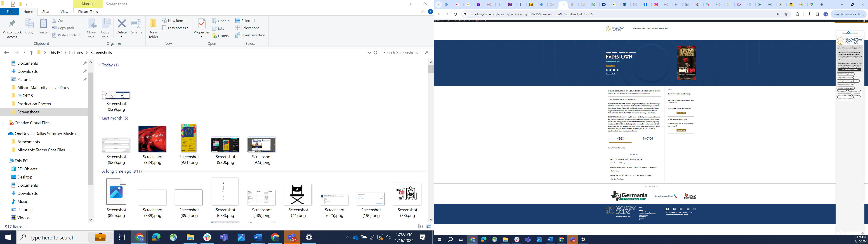Click Select none in the ribbon

[247, 28]
